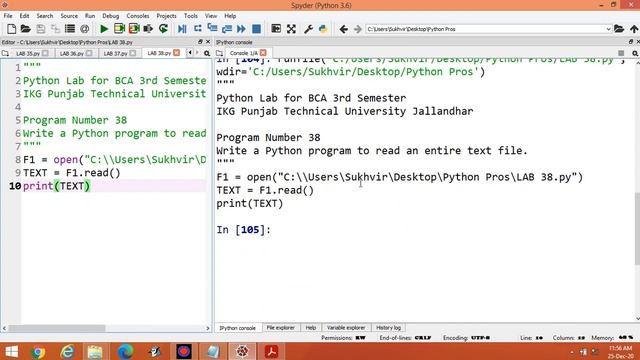Open the outline list icon in the toolbar
Image resolution: width=640 pixels, height=360 pixels.
click(70, 29)
